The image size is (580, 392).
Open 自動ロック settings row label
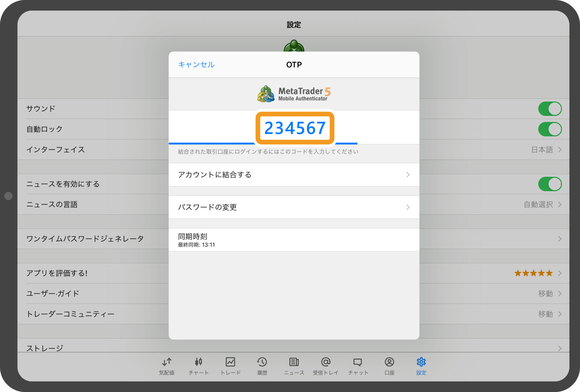(x=45, y=129)
